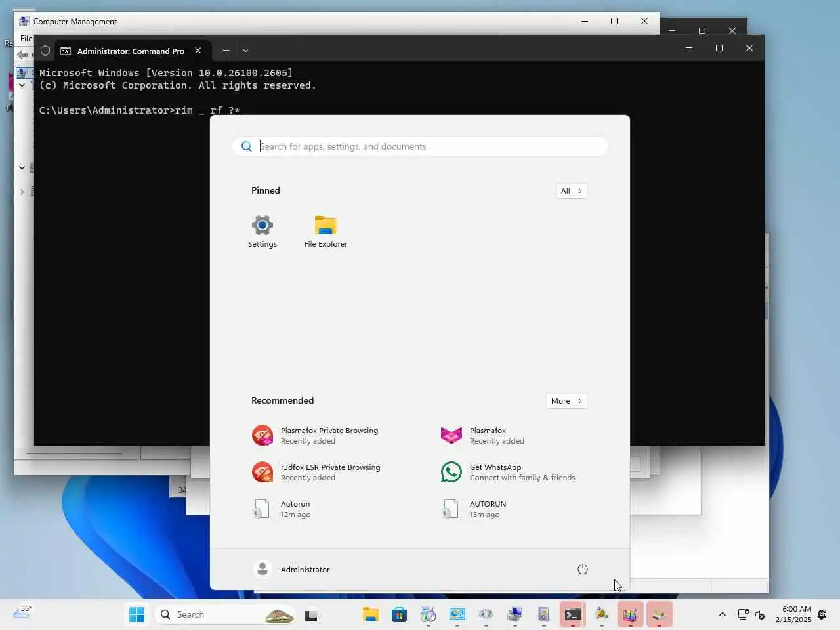
Task: Click the Computer Management title bar icon
Action: pyautogui.click(x=24, y=21)
